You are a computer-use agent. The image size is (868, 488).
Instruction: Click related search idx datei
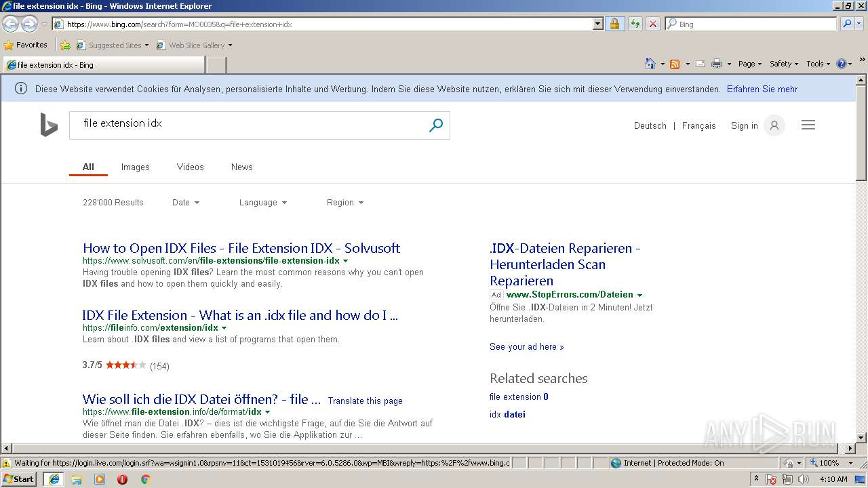coord(507,414)
